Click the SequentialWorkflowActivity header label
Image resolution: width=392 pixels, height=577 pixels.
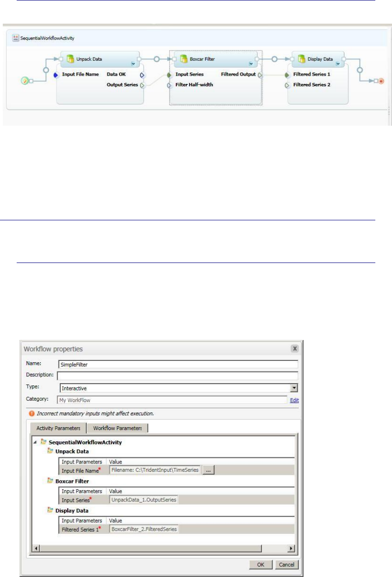click(x=47, y=38)
